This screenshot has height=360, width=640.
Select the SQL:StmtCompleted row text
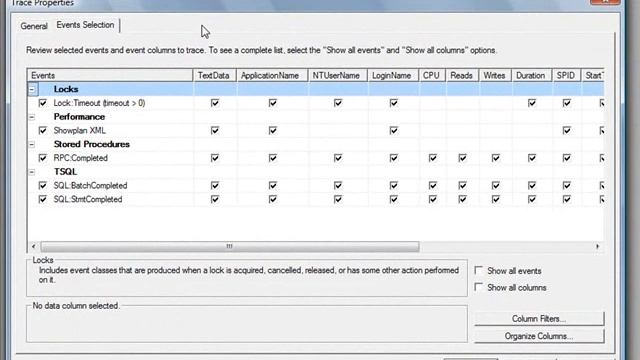(88, 199)
